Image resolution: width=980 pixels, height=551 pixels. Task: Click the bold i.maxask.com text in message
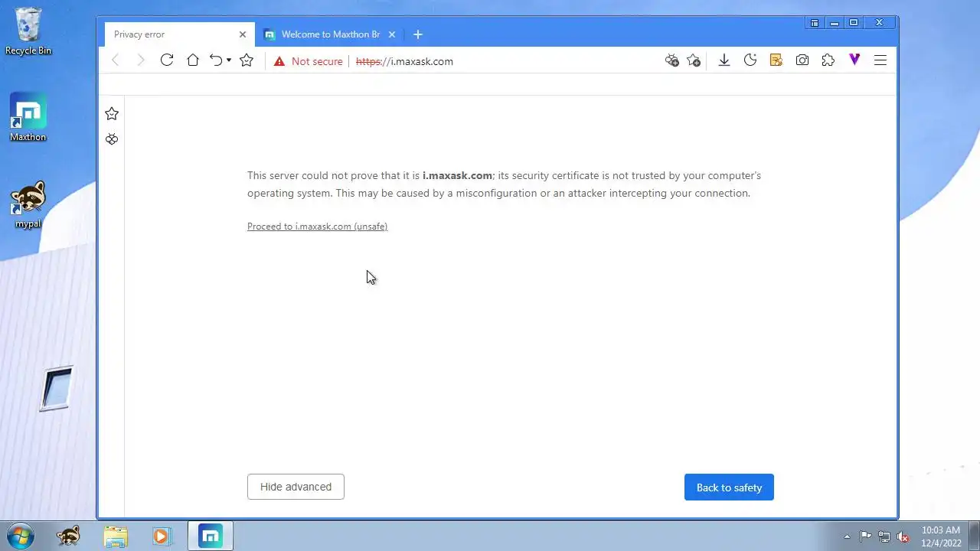tap(457, 175)
